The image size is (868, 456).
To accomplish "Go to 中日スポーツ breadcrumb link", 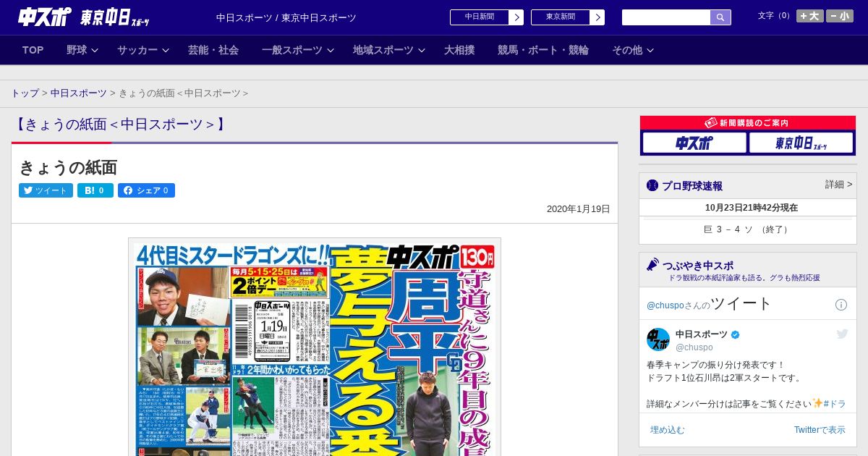I will coord(78,93).
